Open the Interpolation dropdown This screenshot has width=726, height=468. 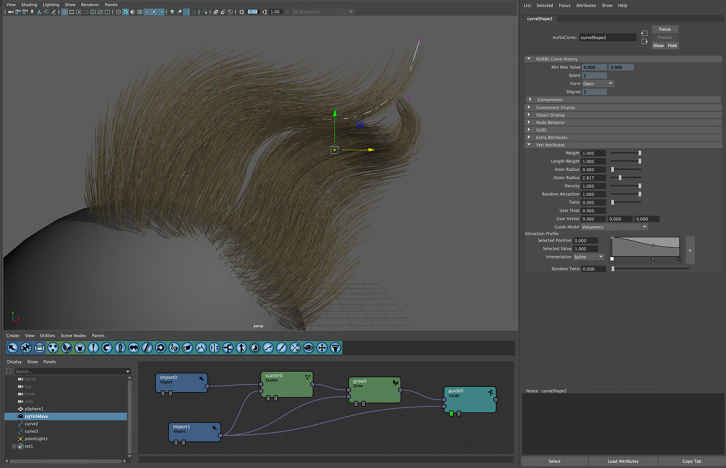[588, 257]
